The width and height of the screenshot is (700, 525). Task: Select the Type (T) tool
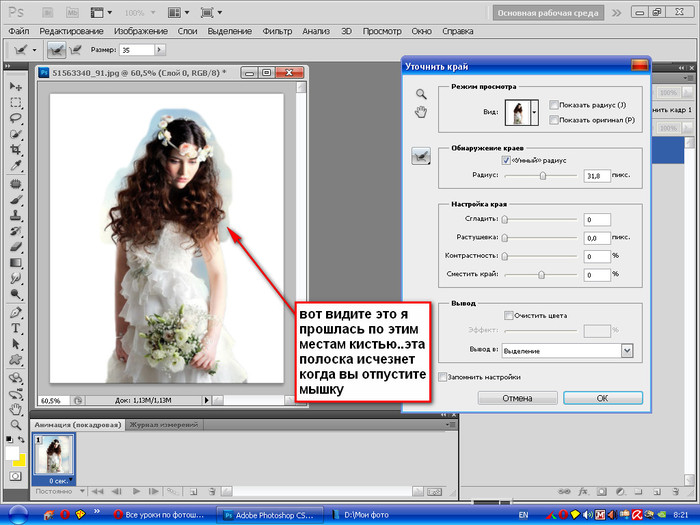17,327
